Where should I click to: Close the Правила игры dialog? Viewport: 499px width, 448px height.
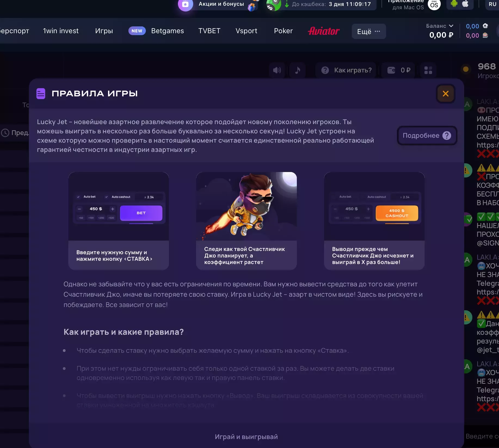[445, 94]
